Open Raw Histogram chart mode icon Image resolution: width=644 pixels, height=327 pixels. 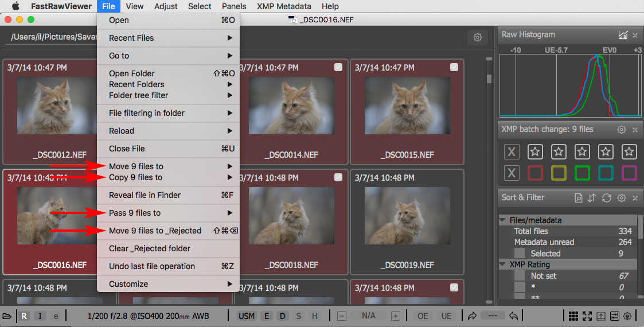point(623,35)
